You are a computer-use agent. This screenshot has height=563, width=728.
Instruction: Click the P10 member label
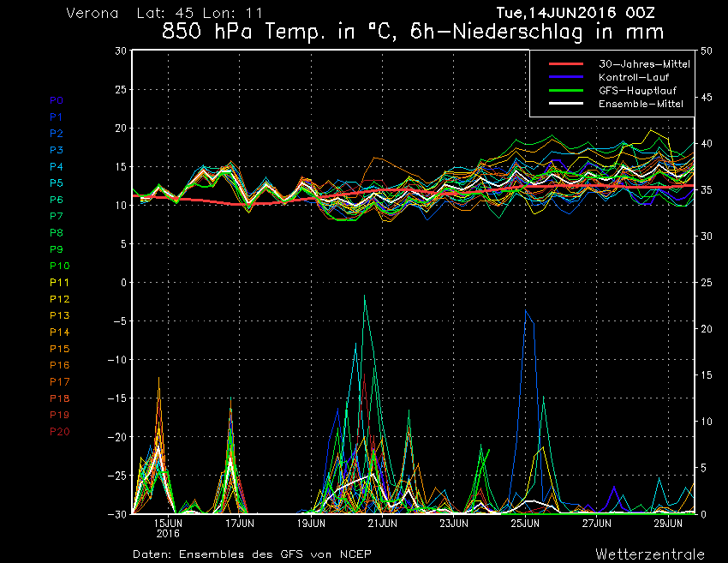pyautogui.click(x=59, y=266)
